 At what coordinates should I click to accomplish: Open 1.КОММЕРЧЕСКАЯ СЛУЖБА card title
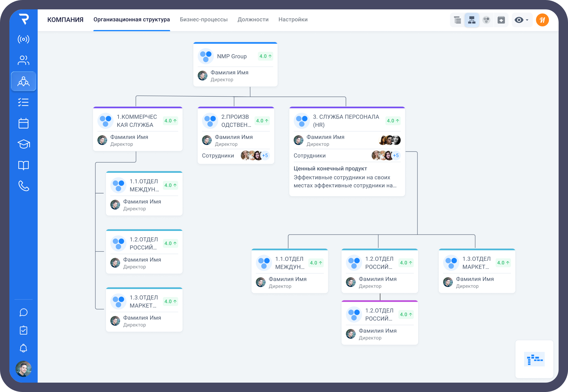(137, 121)
